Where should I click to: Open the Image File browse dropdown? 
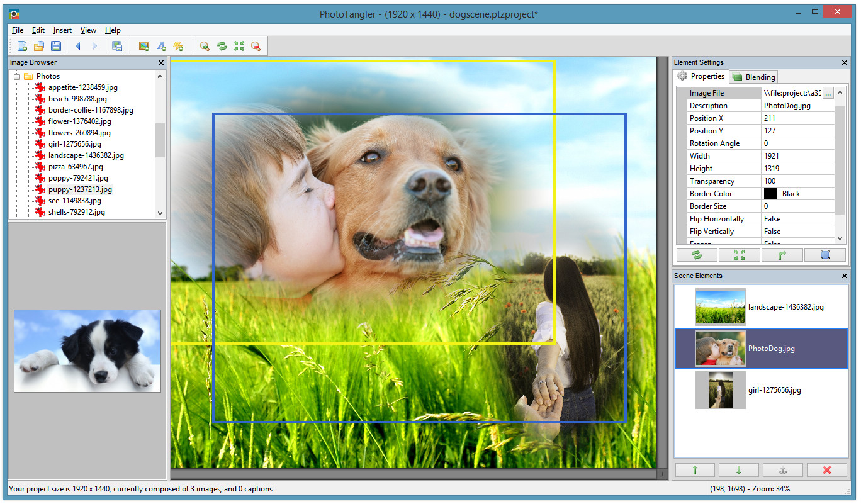[x=828, y=92]
